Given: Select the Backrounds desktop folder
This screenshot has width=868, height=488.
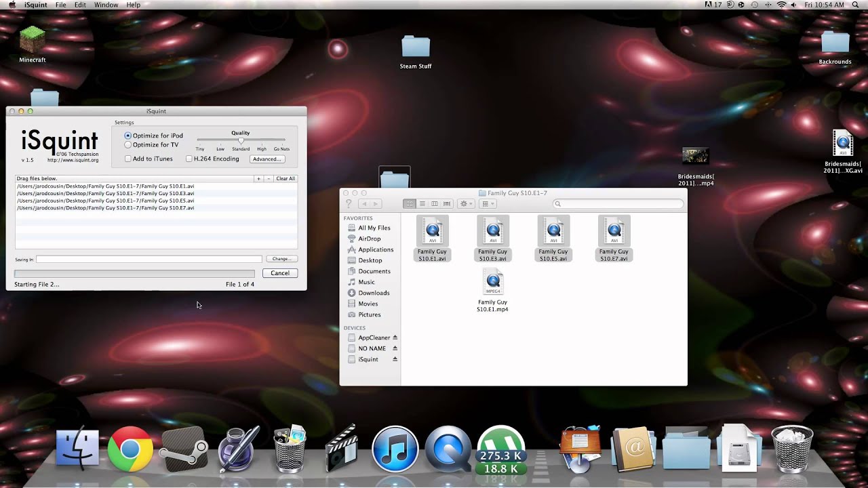Looking at the screenshot, I should 835,47.
